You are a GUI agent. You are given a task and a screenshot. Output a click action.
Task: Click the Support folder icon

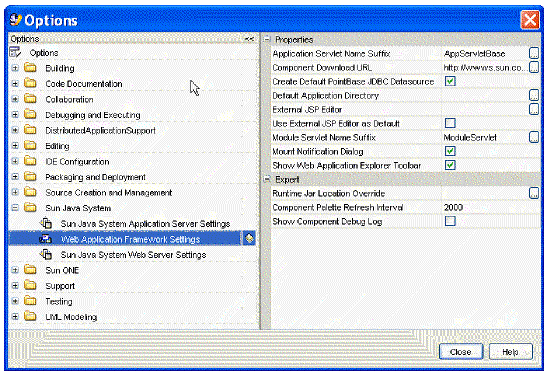[x=30, y=285]
